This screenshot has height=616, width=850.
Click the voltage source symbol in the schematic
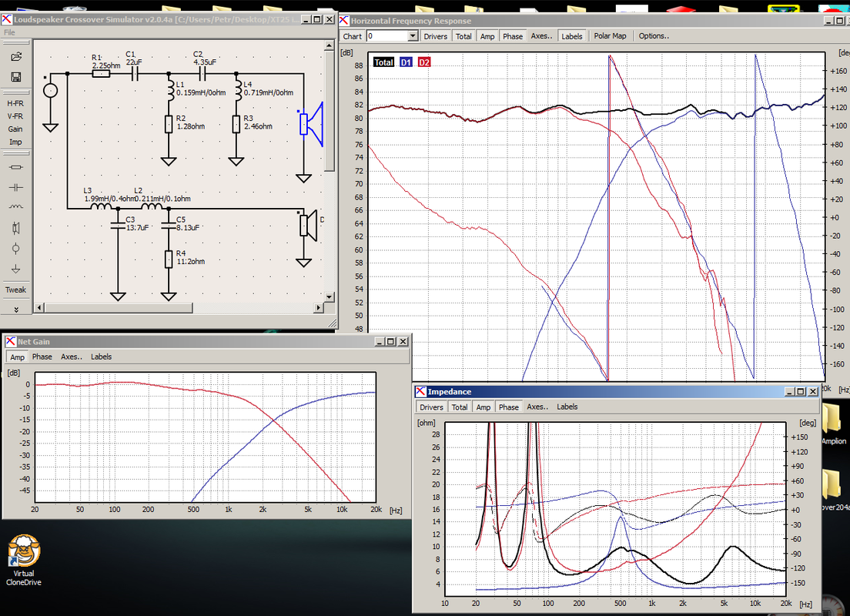point(50,91)
